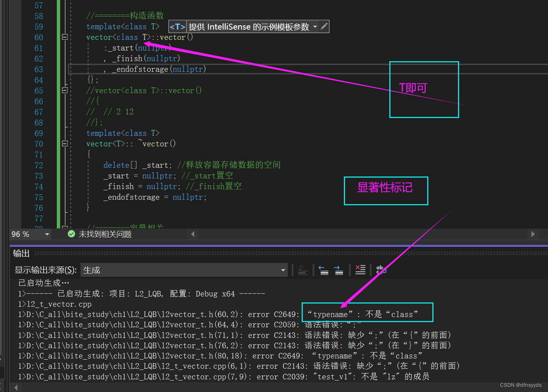Click the 已启动生成… output line
This screenshot has width=548, height=392.
[x=44, y=283]
